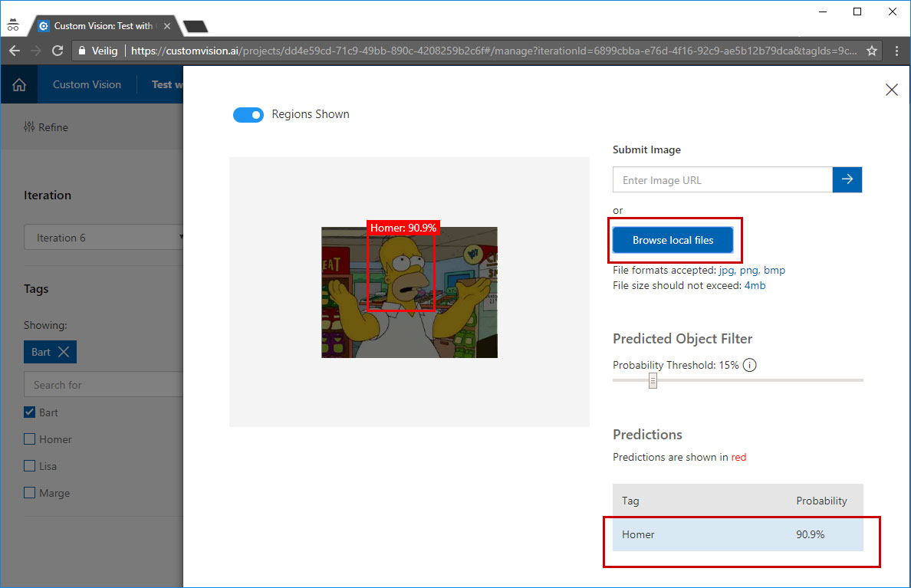911x588 pixels.
Task: Click the jpg file format link
Action: coord(726,270)
